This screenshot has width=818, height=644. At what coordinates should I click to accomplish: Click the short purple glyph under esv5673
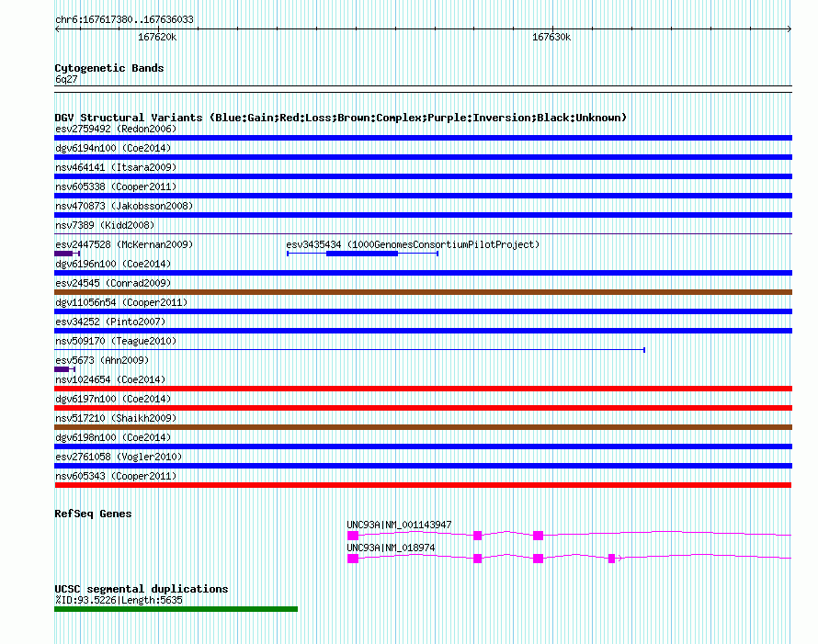(x=64, y=369)
